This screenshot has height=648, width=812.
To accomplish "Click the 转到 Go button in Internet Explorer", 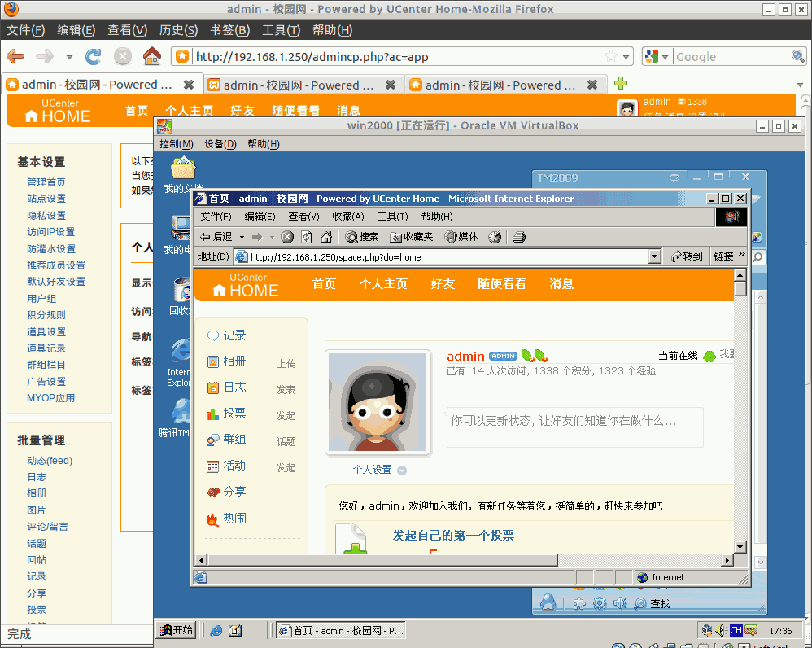I will click(688, 256).
